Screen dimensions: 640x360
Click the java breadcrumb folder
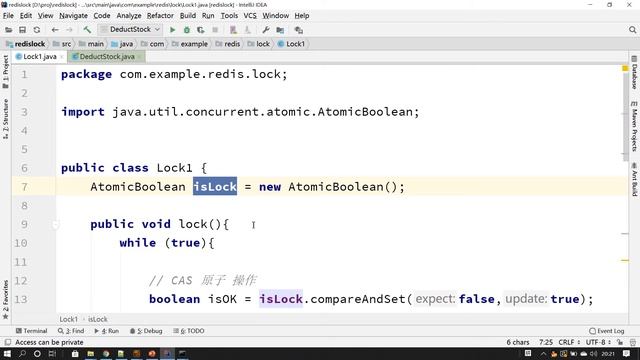[x=122, y=44]
